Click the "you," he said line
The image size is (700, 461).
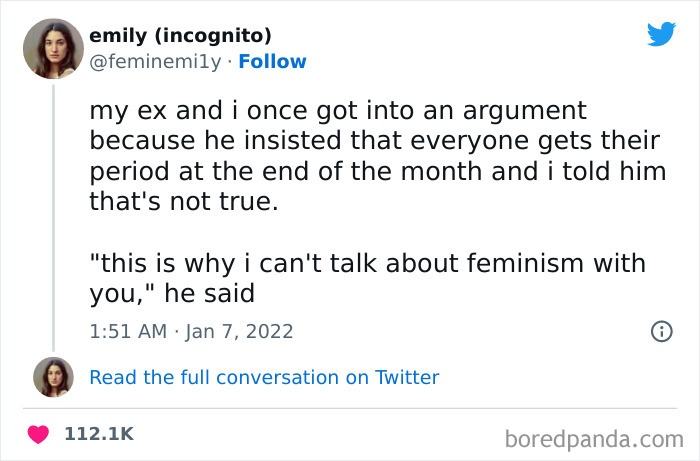172,294
